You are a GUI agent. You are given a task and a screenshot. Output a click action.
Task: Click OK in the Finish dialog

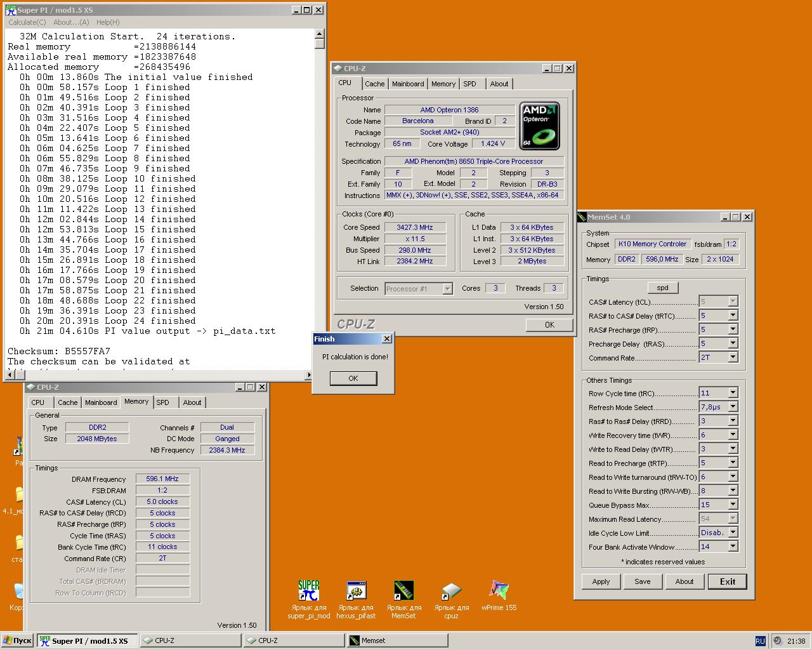pos(353,378)
